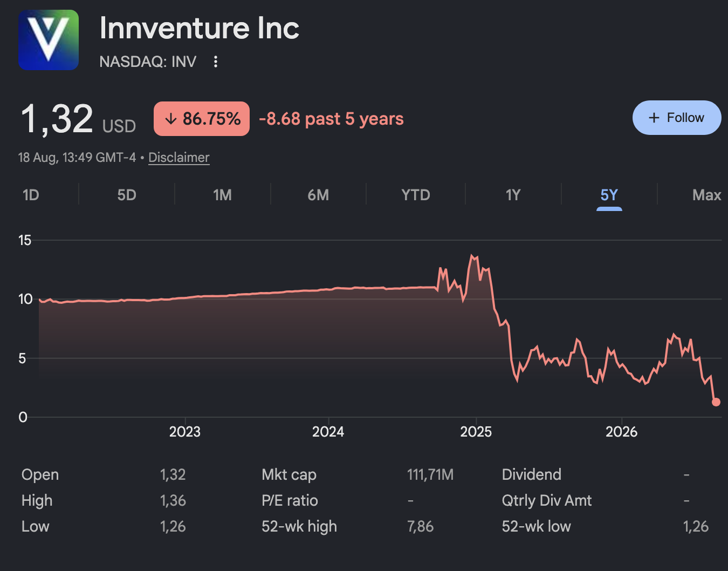Viewport: 728px width, 571px height.
Task: Open the Disclaimer link
Action: click(x=178, y=158)
